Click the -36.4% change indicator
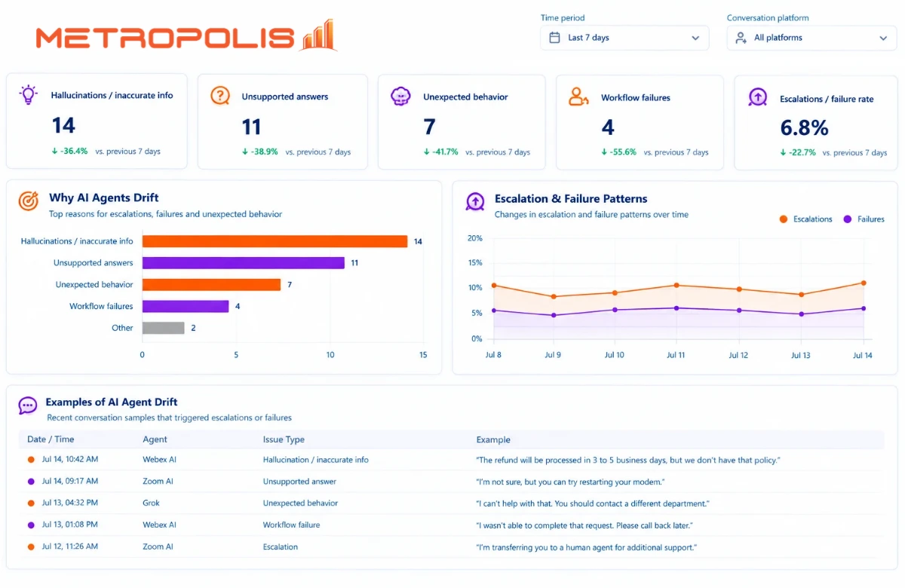Screen dimensions: 905x588 [69, 151]
